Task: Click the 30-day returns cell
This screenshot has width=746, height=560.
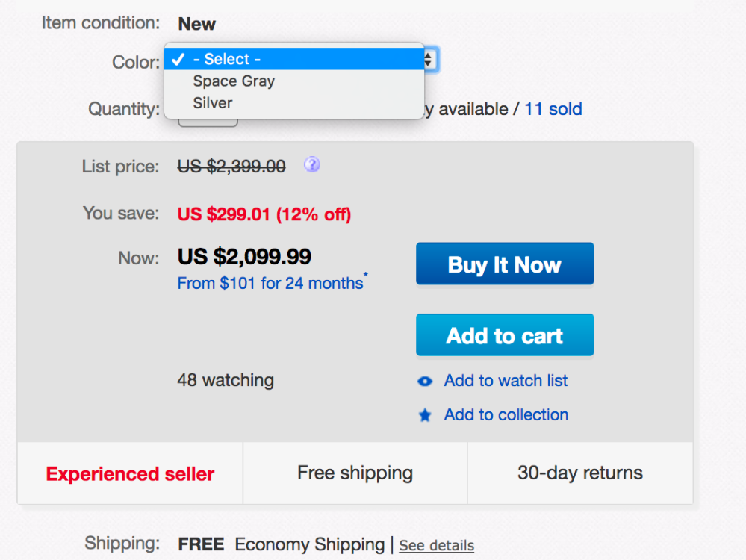Action: pos(579,473)
